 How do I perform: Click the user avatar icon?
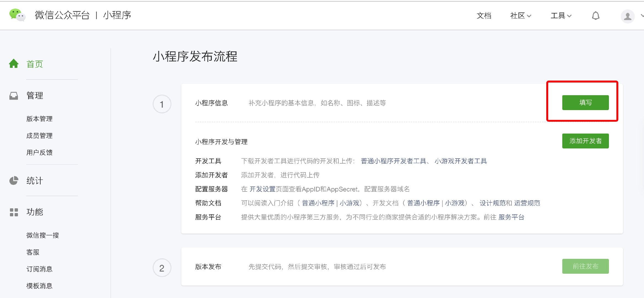[627, 16]
